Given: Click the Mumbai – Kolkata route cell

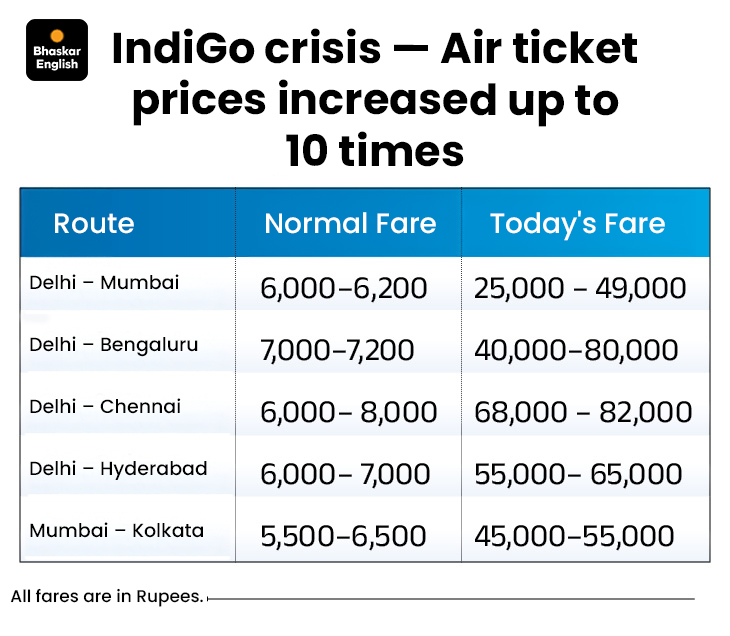Looking at the screenshot, I should coord(116,530).
